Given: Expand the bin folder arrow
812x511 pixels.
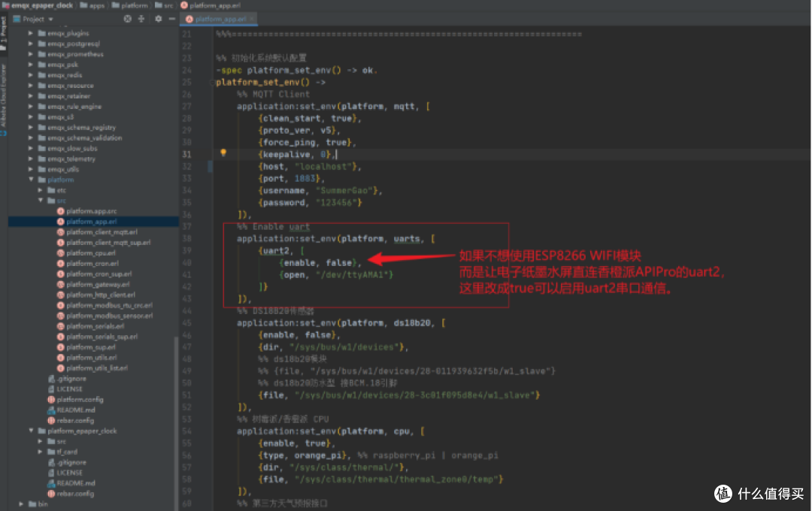Looking at the screenshot, I should (21, 503).
